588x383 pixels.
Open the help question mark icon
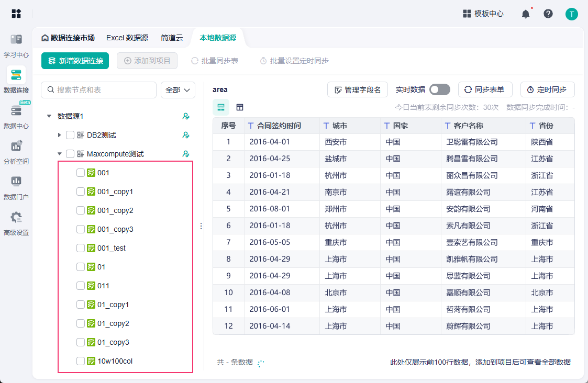pos(548,14)
